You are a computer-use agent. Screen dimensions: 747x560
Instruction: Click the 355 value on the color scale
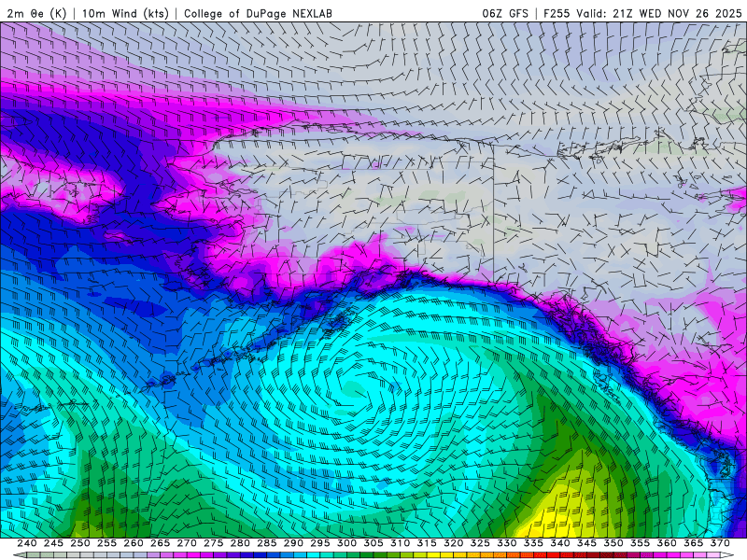pos(641,543)
